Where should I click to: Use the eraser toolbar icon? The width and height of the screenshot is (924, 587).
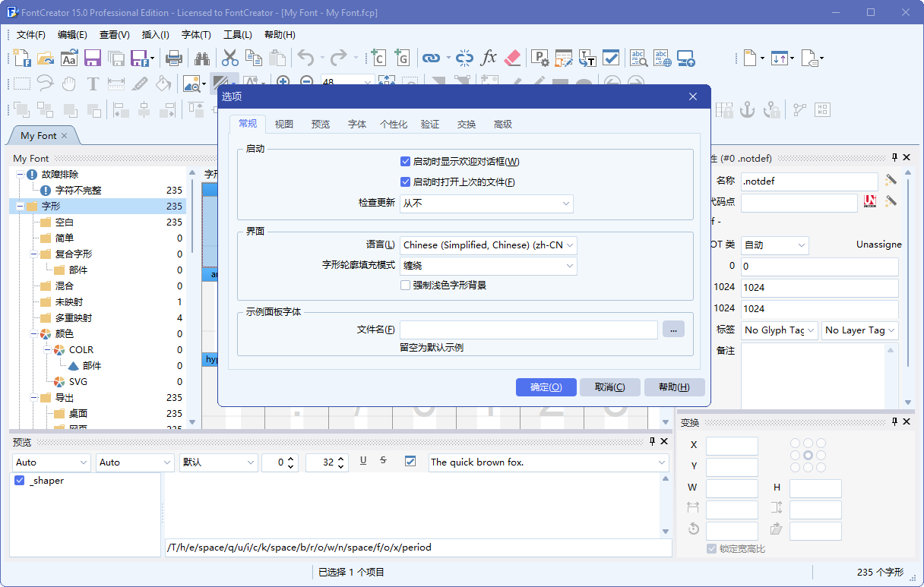[x=512, y=58]
